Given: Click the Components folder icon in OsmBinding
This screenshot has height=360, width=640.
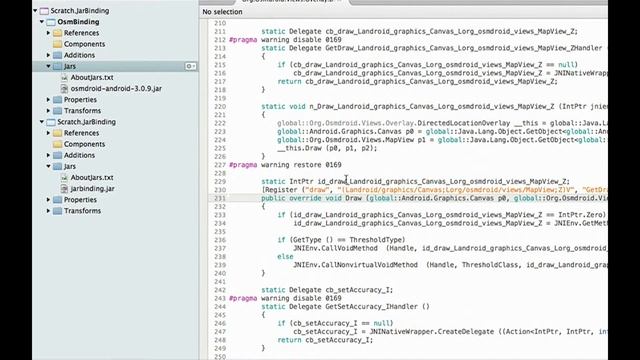Looking at the screenshot, I should pos(58,44).
